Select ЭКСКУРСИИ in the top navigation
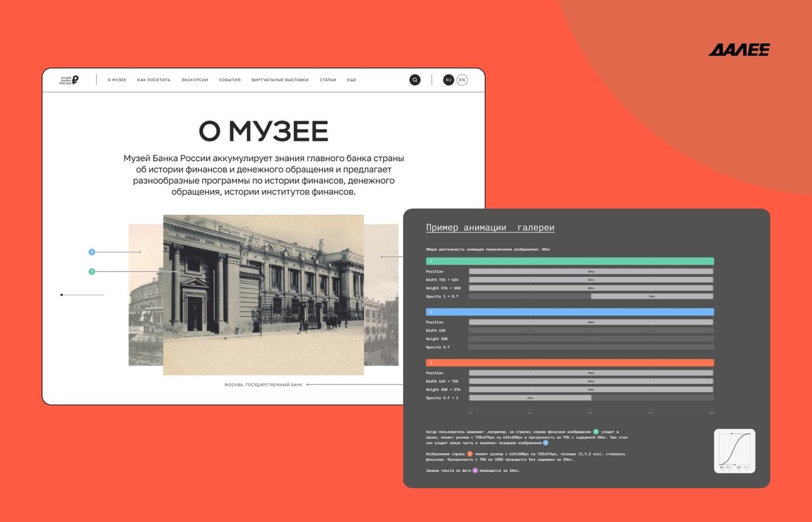The image size is (812, 522). click(x=195, y=80)
